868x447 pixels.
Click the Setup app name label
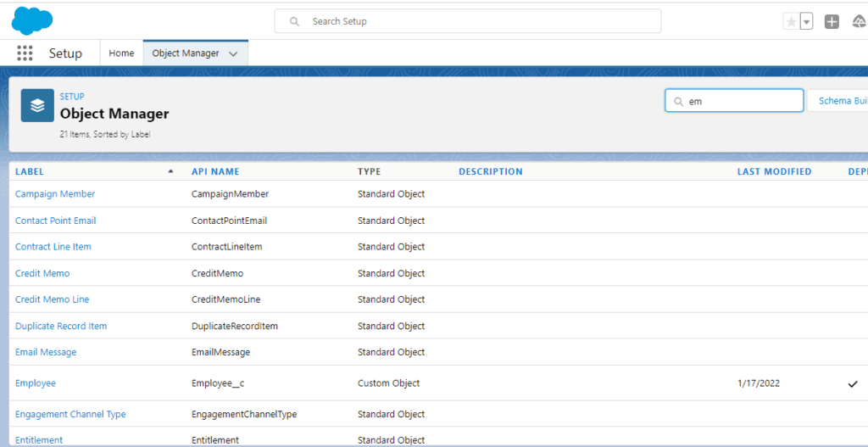[65, 53]
